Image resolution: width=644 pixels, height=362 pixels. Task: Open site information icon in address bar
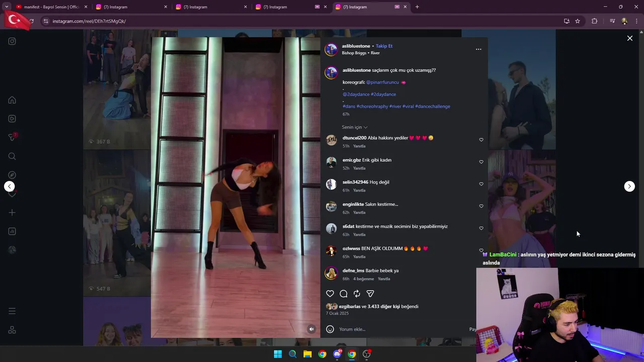point(46,21)
